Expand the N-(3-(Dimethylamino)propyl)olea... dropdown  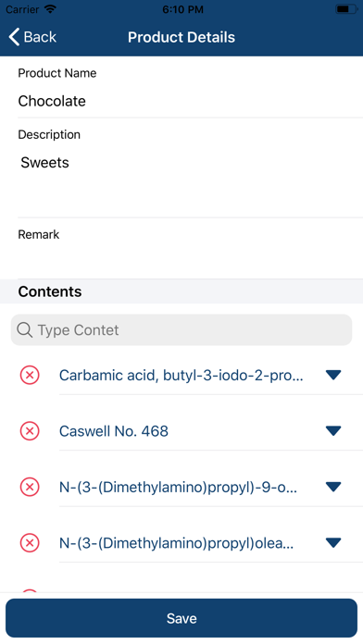tap(333, 542)
